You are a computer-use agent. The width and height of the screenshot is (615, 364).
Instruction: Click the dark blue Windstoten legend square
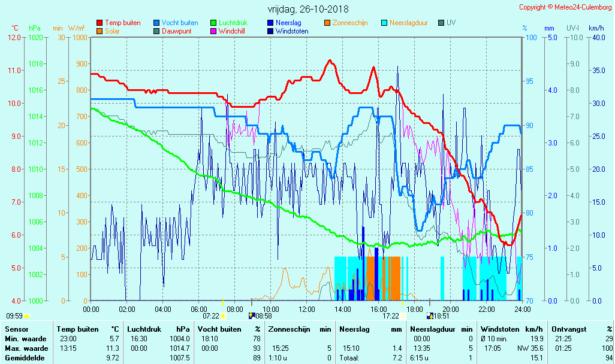[x=270, y=31]
